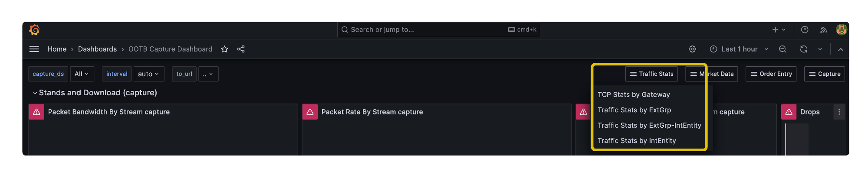Viewport: 868px width, 175px height.
Task: Share the dashboard via share icon
Action: coord(241,49)
